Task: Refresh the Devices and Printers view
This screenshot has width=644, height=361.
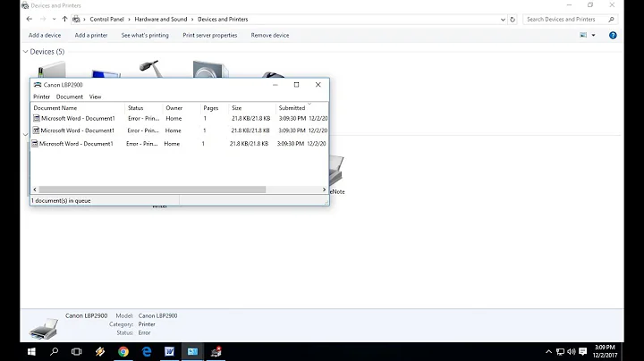Action: [x=513, y=20]
